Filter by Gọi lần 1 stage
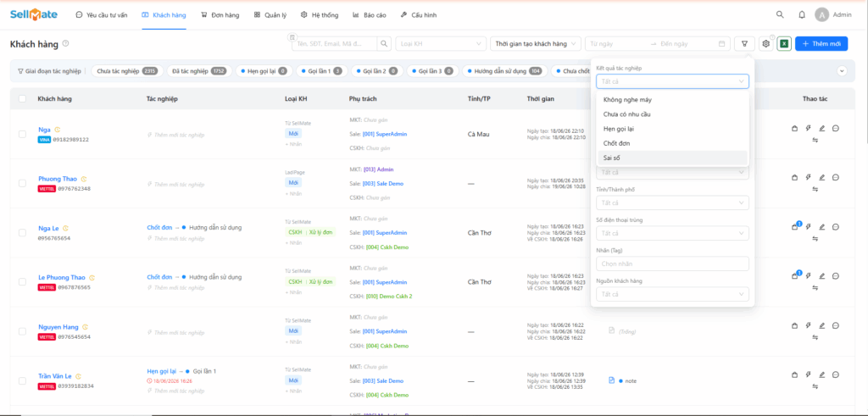Image resolution: width=868 pixels, height=416 pixels. pos(321,71)
